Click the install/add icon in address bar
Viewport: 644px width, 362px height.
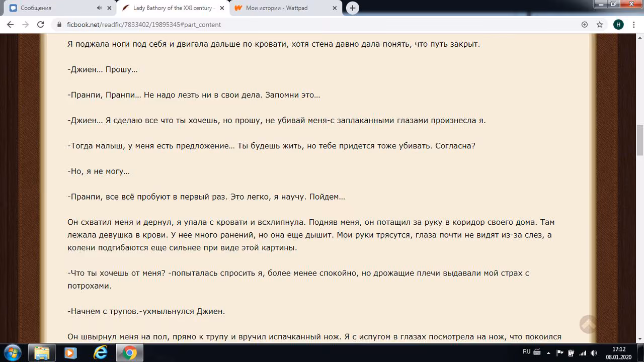[585, 25]
